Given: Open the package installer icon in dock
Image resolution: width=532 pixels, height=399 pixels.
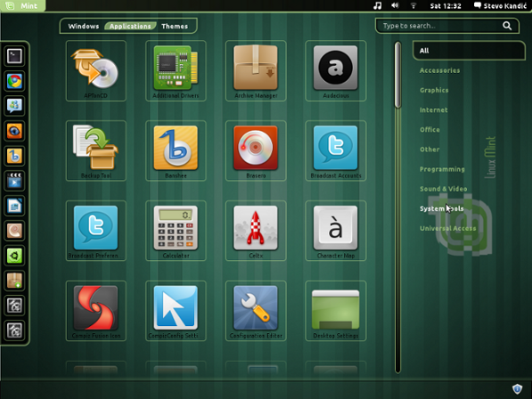Looking at the screenshot, I should pos(14,281).
